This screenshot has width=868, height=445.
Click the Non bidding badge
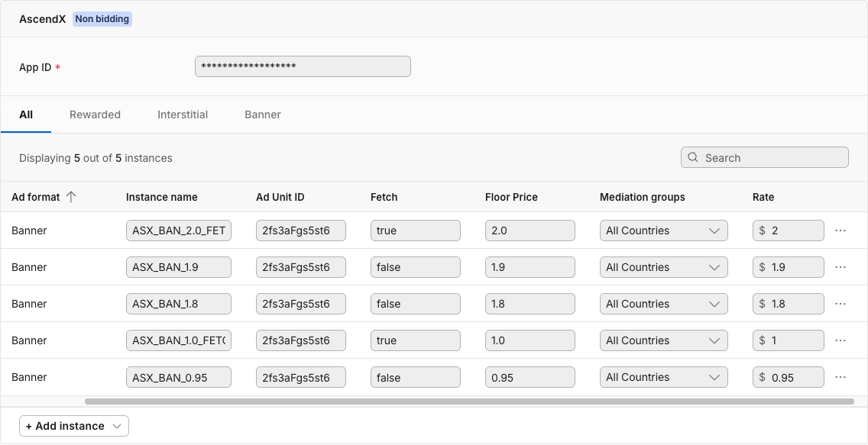[x=102, y=19]
